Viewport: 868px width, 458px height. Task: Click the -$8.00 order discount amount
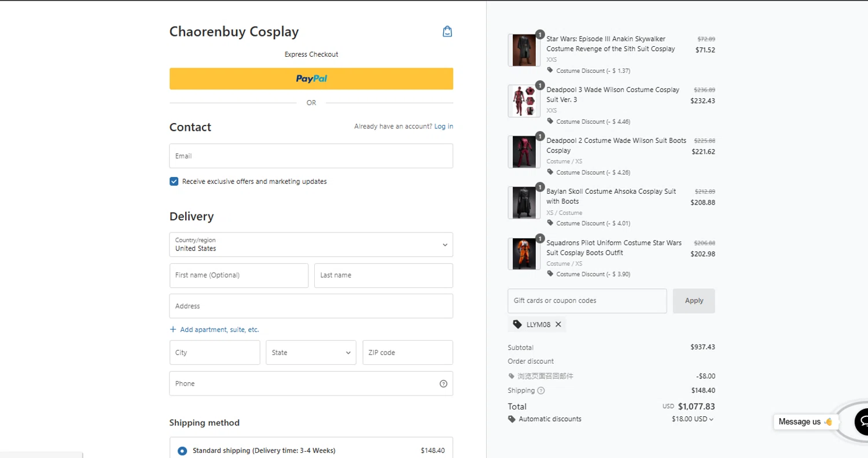click(x=705, y=376)
